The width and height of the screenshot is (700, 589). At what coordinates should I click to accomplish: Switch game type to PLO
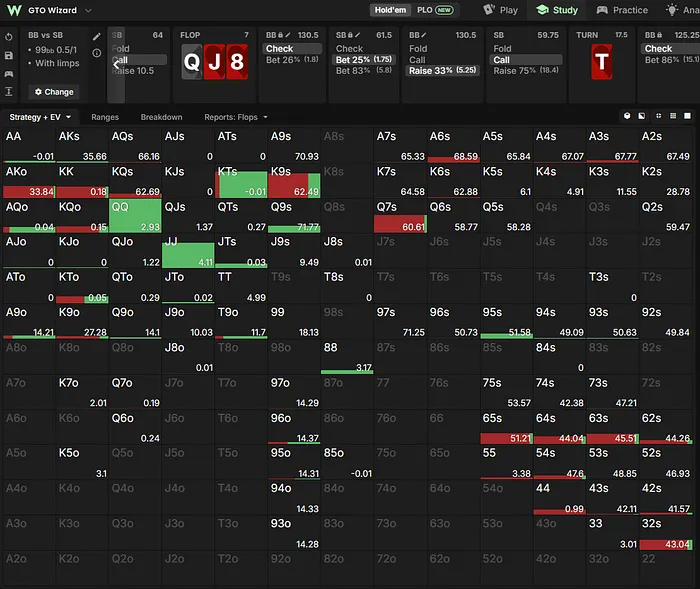pos(435,10)
